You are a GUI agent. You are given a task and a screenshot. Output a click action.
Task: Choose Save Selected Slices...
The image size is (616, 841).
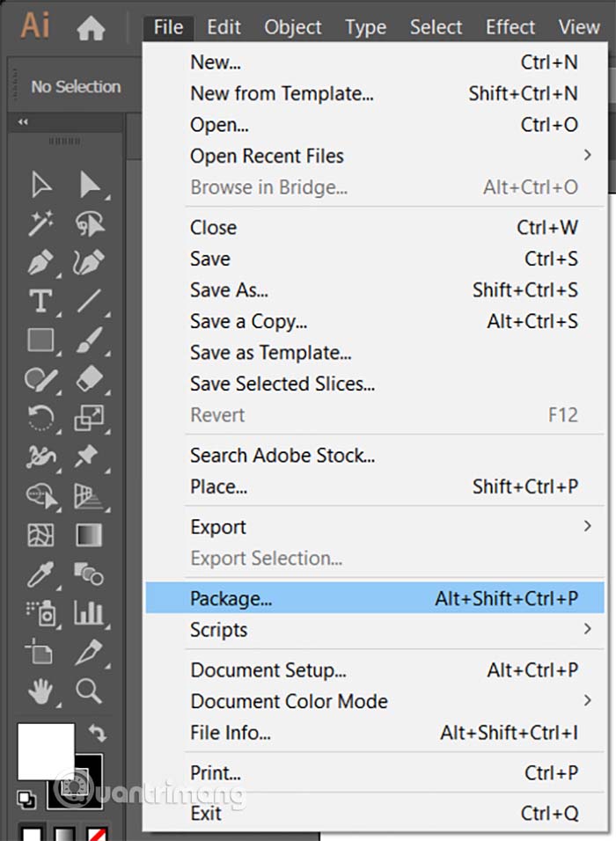click(x=375, y=384)
